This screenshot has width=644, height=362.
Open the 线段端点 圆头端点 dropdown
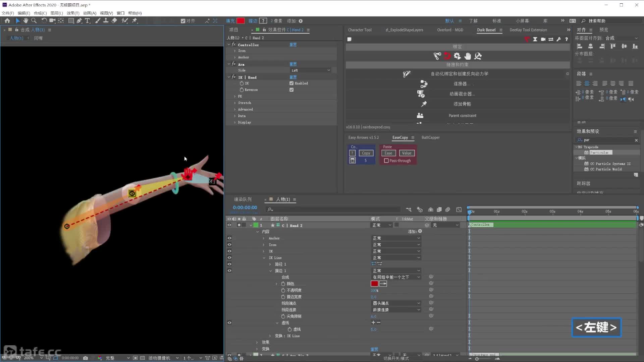tap(396, 303)
